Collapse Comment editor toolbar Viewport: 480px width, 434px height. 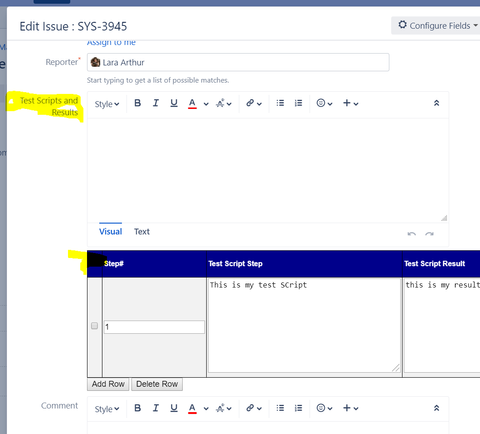pyautogui.click(x=436, y=408)
